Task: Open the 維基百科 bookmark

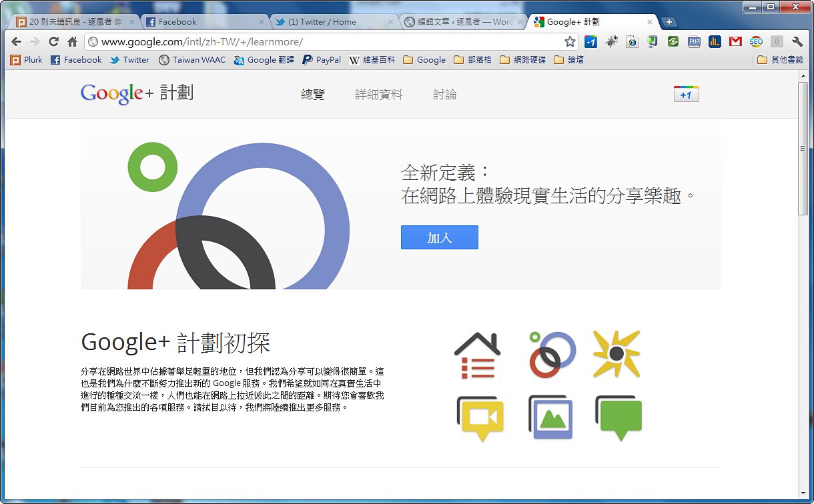Action: click(372, 59)
